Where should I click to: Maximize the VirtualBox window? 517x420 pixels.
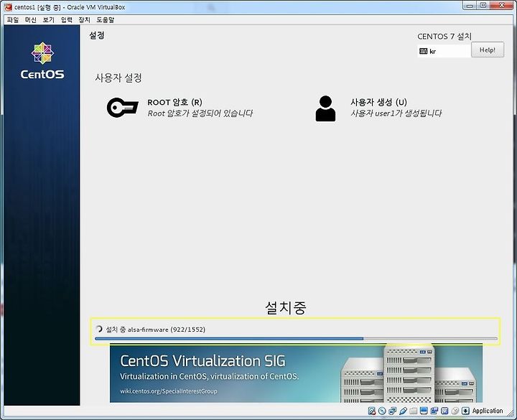coord(483,5)
